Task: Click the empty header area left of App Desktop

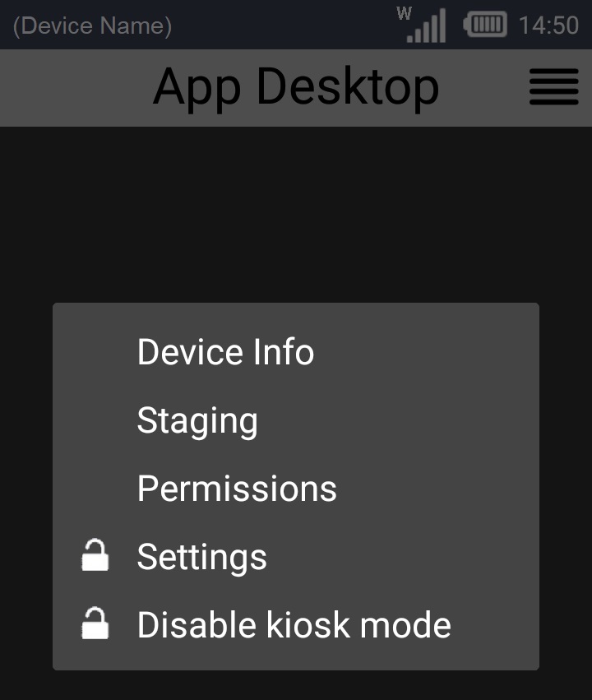Action: point(74,87)
